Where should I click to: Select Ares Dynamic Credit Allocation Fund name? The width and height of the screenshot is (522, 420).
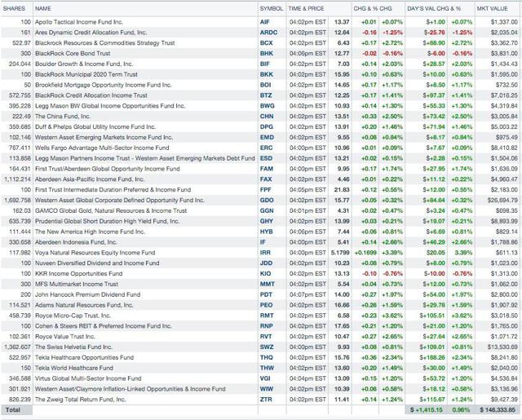coord(91,33)
